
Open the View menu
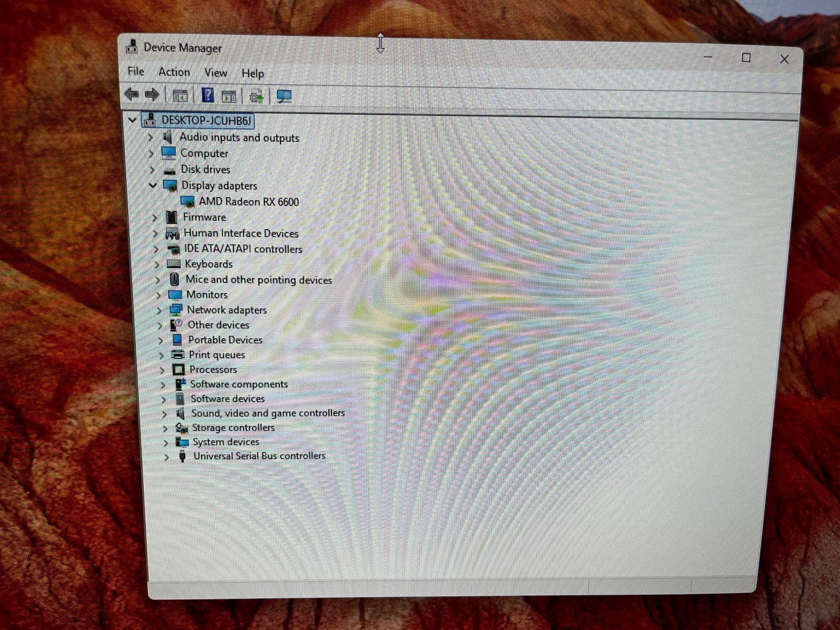tap(216, 73)
